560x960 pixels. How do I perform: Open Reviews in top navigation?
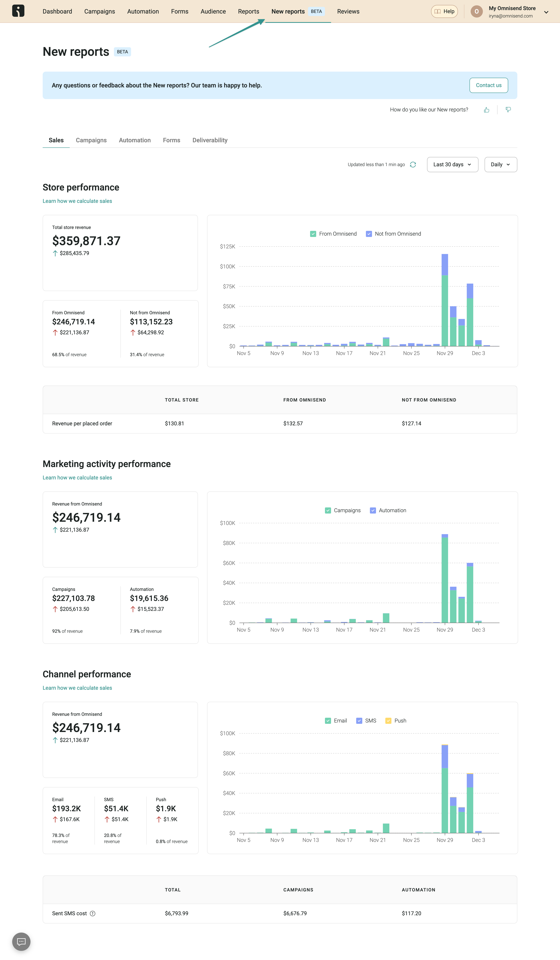click(348, 11)
